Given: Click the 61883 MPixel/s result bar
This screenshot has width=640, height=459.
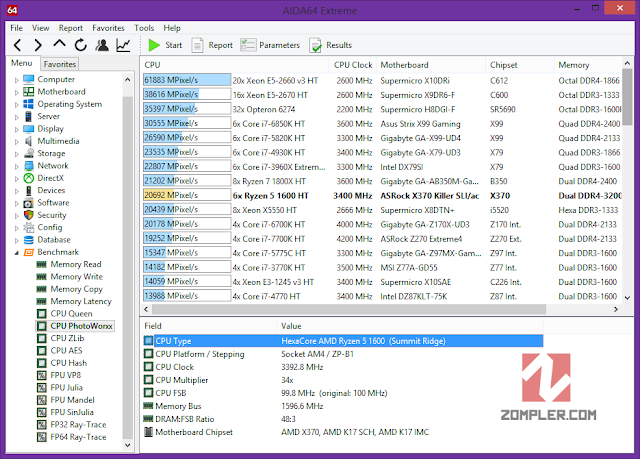Looking at the screenshot, I should tap(187, 80).
